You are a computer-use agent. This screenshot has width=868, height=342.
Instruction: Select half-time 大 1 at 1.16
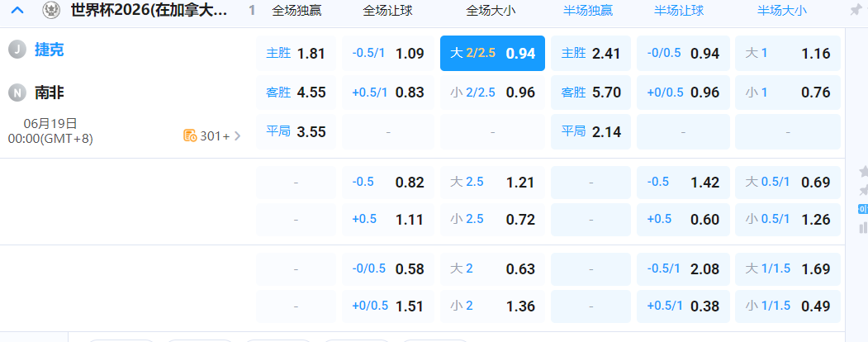788,54
